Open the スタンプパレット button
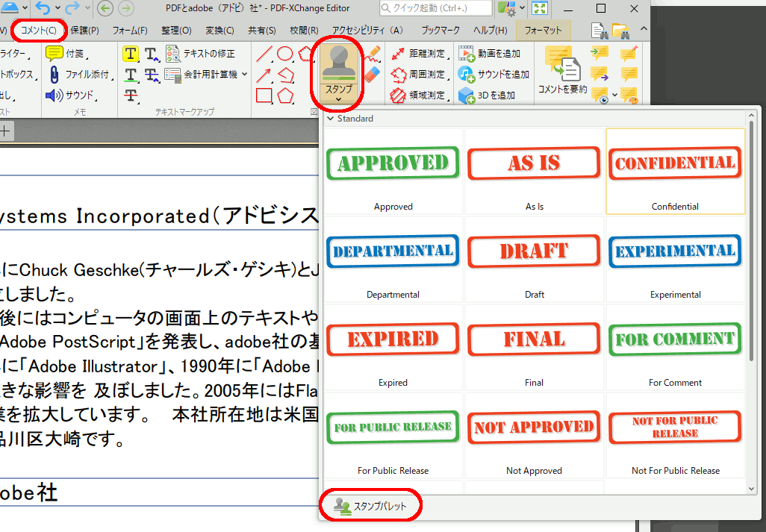 [x=370, y=506]
